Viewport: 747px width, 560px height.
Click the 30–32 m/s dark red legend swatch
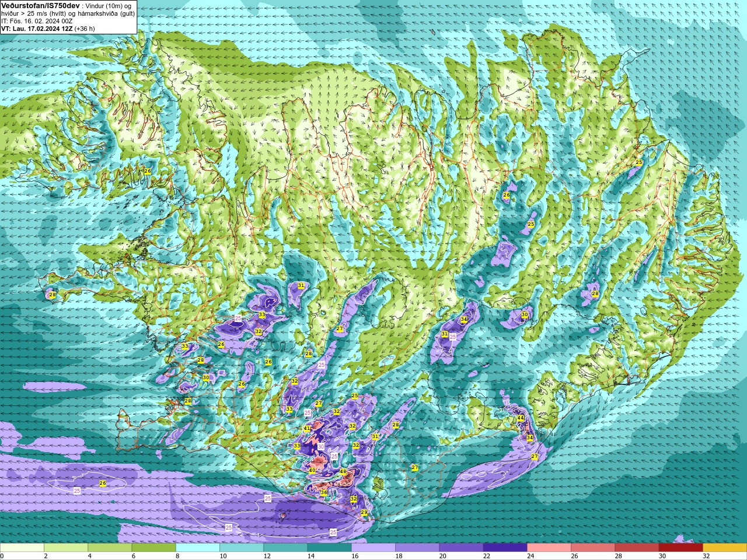(680, 548)
